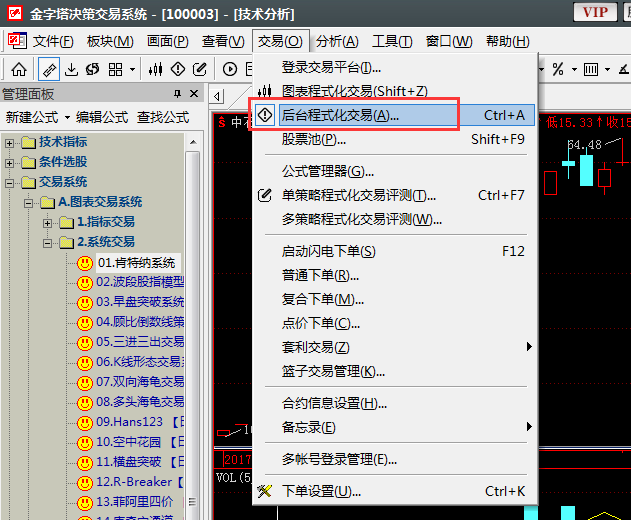
Task: Expand the 条件选股 tree folder
Action: pos(10,163)
